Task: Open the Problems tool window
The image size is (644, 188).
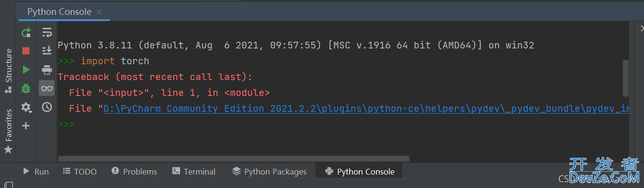Action: 134,171
